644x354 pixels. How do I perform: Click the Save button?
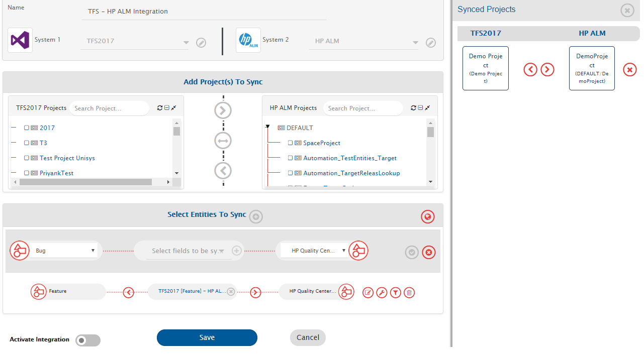[207, 338]
